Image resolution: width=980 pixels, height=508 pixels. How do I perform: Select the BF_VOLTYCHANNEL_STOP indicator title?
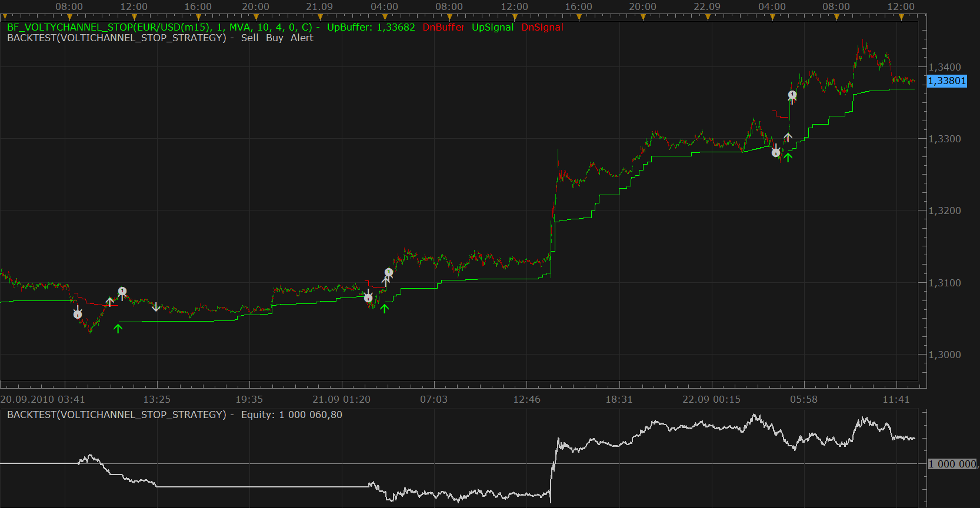tap(160, 27)
